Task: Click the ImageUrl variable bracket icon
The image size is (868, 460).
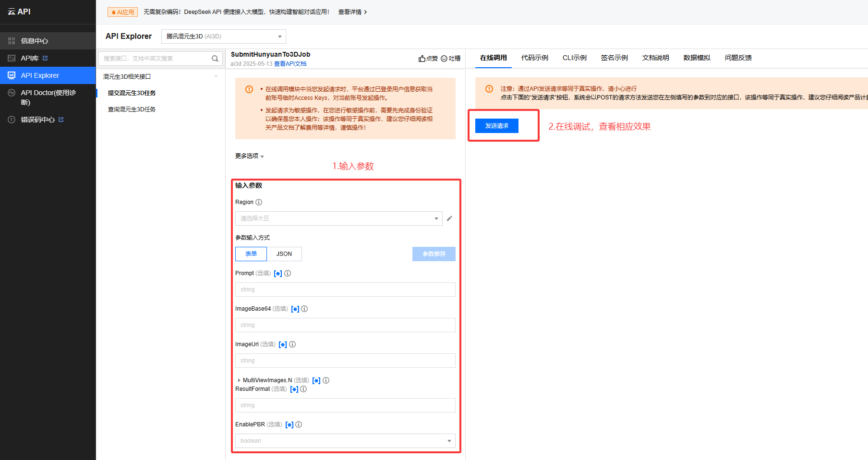Action: 283,345
